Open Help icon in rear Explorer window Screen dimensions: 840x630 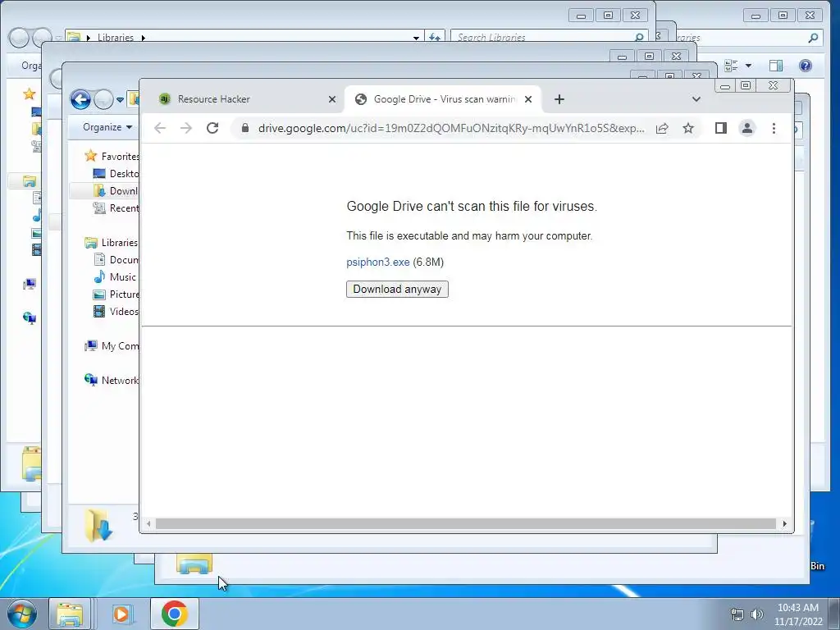pyautogui.click(x=806, y=66)
